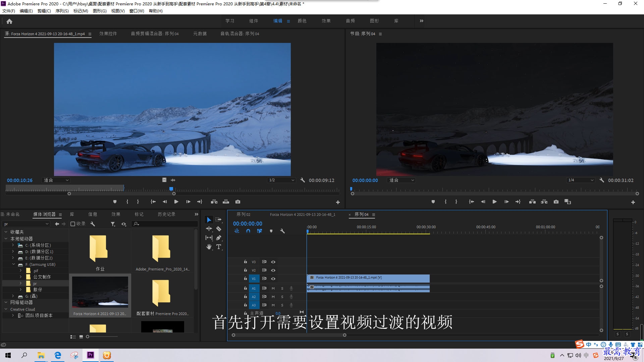
Task: Select the Forza Horizon video thumbnail
Action: click(x=100, y=292)
